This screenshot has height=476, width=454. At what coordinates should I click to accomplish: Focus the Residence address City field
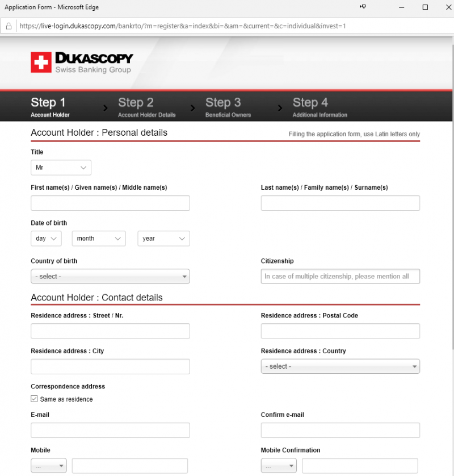click(111, 366)
